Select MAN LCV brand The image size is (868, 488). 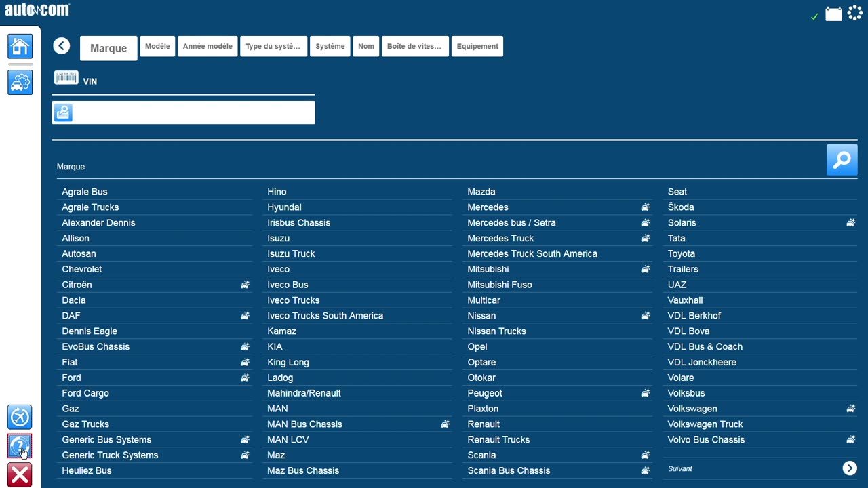[x=288, y=440]
